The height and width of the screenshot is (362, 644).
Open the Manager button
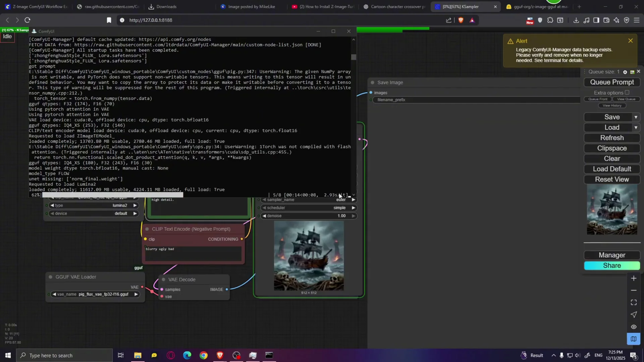tap(612, 255)
